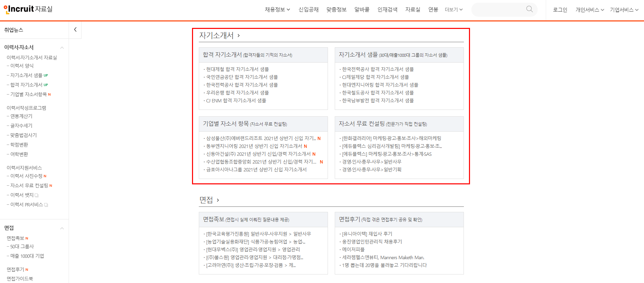Open external link icon beside 이력서 PR서비스
This screenshot has height=283, width=644.
pyautogui.click(x=46, y=205)
